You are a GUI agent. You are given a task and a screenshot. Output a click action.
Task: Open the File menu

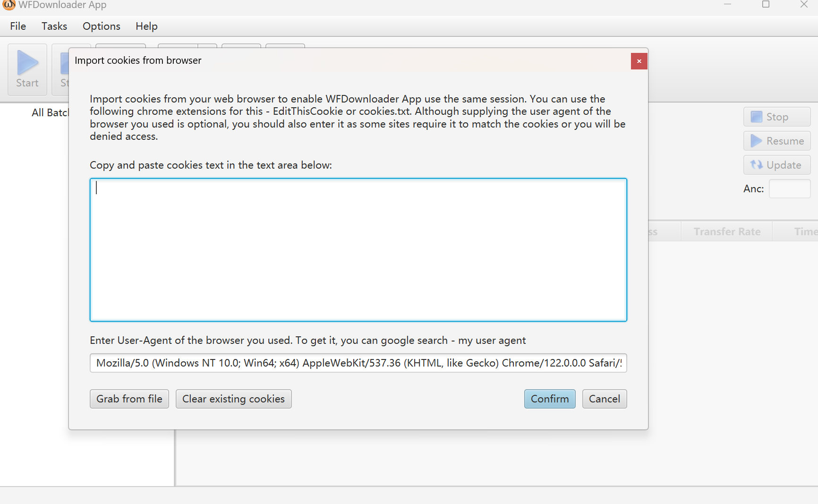click(x=18, y=26)
